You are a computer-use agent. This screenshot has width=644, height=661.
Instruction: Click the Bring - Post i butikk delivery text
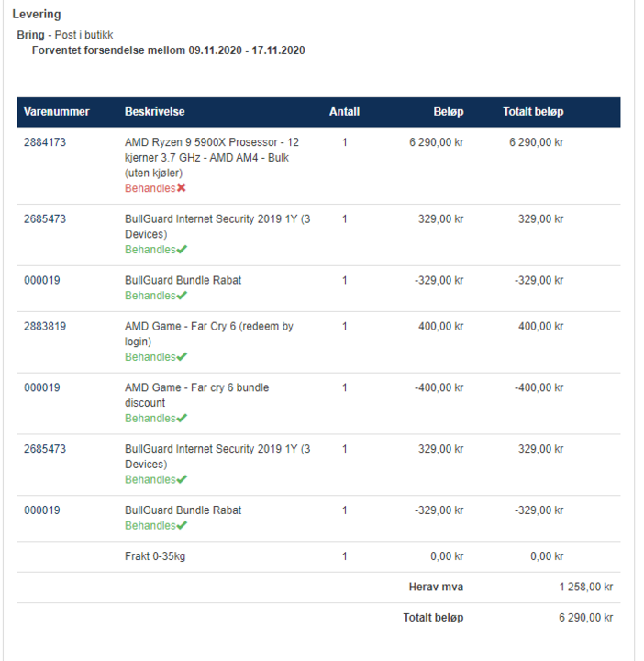point(65,35)
